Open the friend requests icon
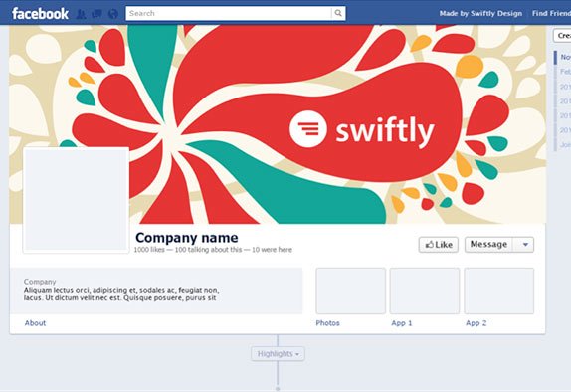This screenshot has width=571, height=392. [x=81, y=14]
